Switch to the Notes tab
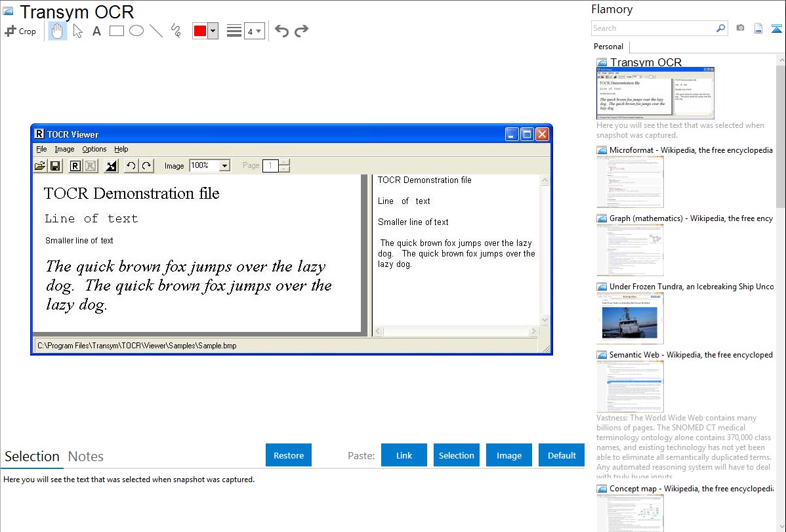This screenshot has height=532, width=786. pyautogui.click(x=86, y=457)
